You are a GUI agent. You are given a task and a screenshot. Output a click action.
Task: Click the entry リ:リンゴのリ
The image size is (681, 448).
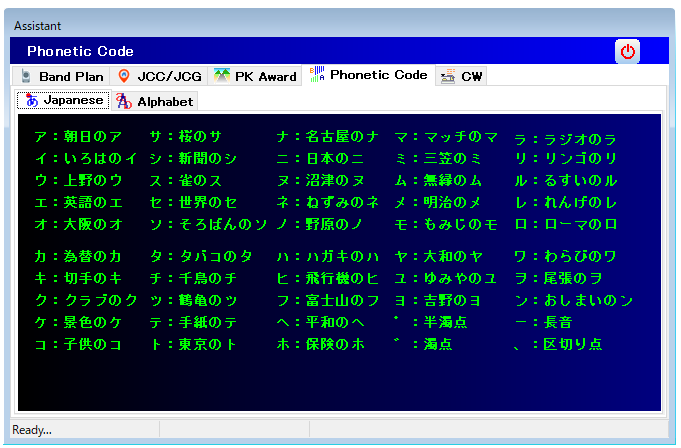pos(565,159)
